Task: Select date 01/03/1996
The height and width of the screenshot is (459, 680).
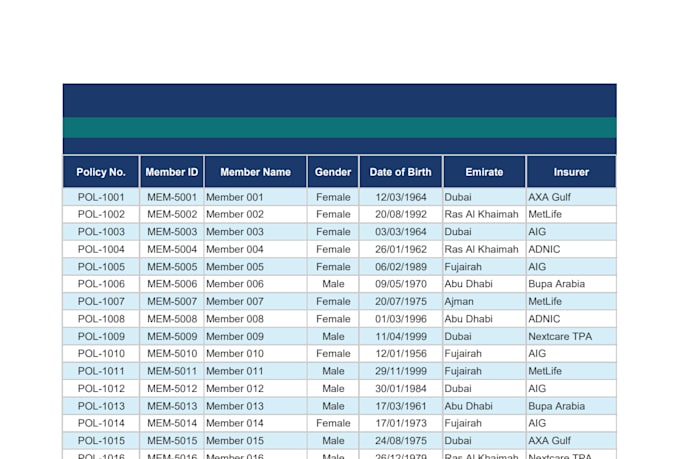Action: click(x=401, y=319)
